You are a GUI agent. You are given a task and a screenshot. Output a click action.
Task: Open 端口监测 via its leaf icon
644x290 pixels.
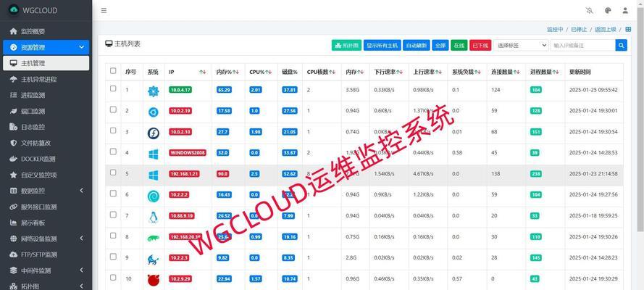click(14, 112)
